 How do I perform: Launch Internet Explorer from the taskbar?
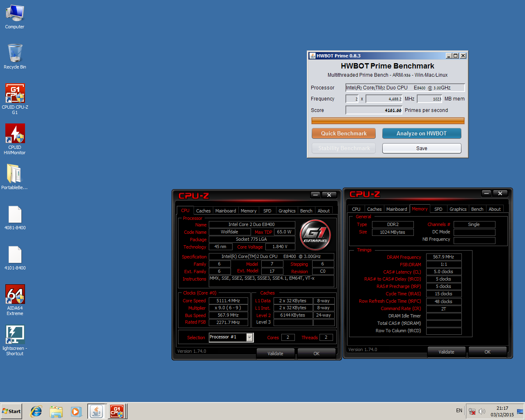[x=36, y=411]
